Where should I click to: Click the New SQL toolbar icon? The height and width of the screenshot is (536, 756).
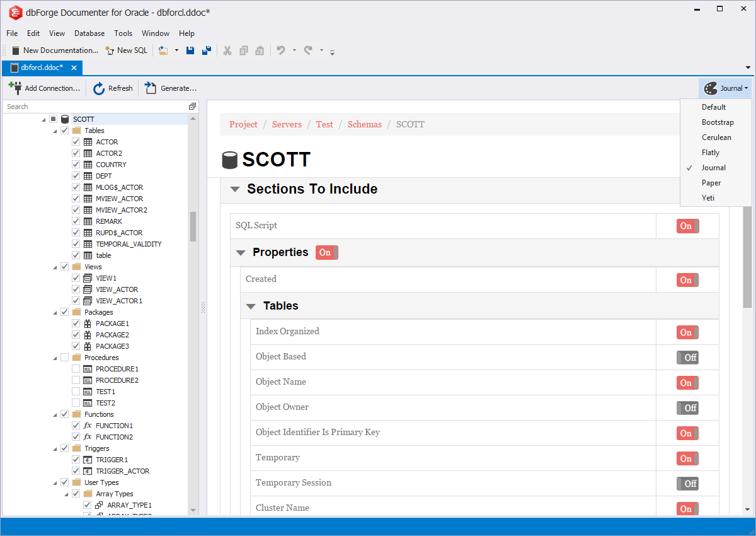point(110,50)
